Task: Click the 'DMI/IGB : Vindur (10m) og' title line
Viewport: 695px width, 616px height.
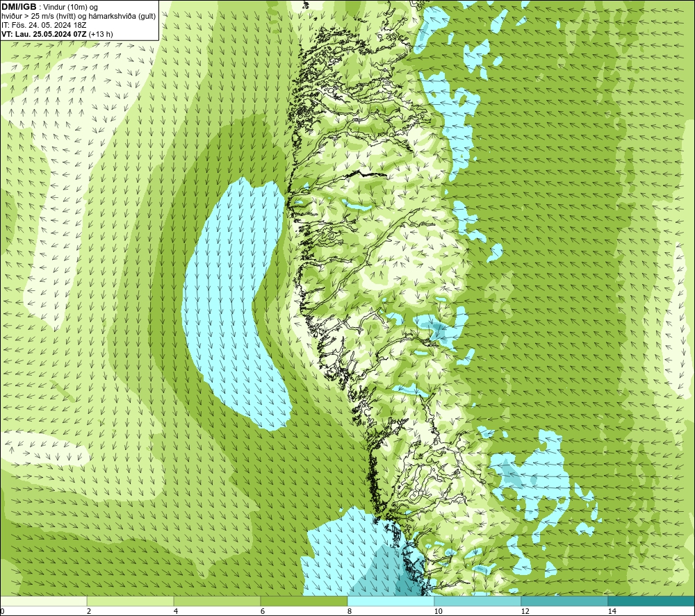Action: click(49, 7)
